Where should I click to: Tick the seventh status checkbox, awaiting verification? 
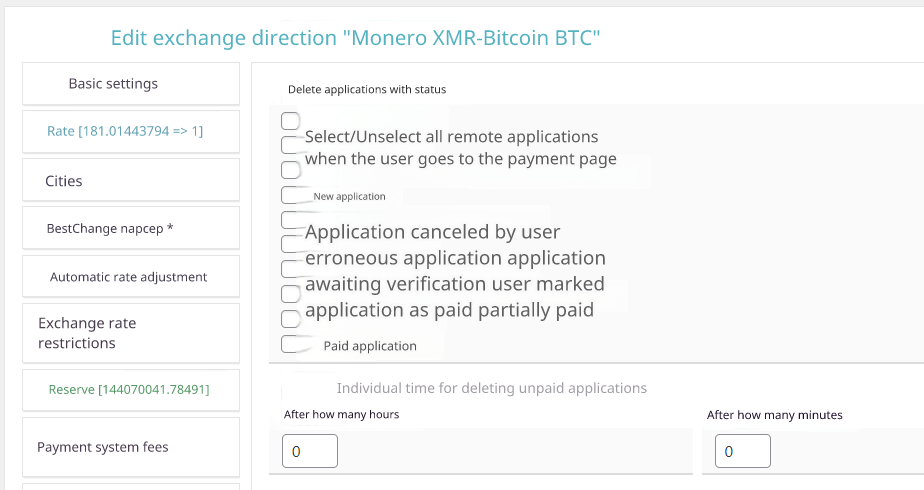coord(291,269)
